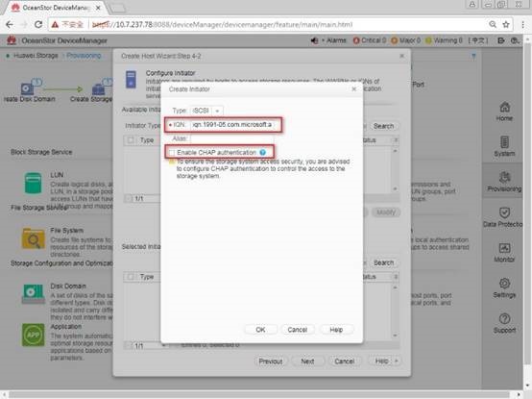This screenshot has height=399, width=532.
Task: Click the logout icon in header
Action: 500,40
